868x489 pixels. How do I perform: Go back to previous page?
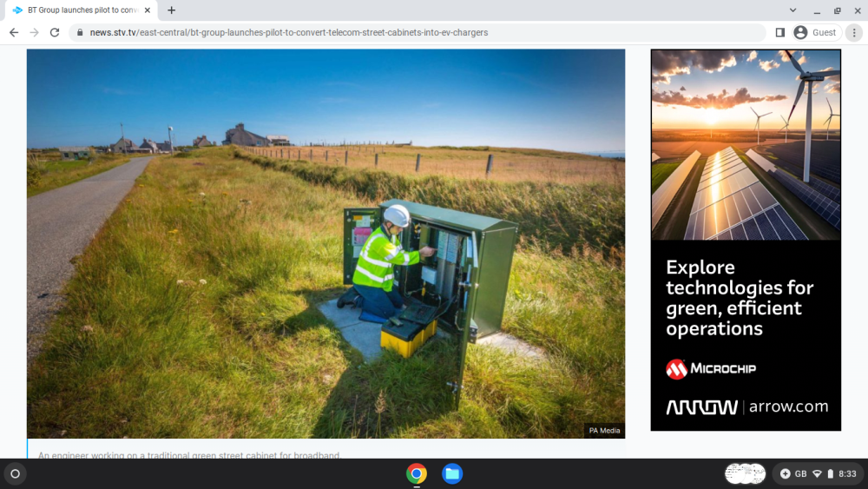click(x=14, y=33)
